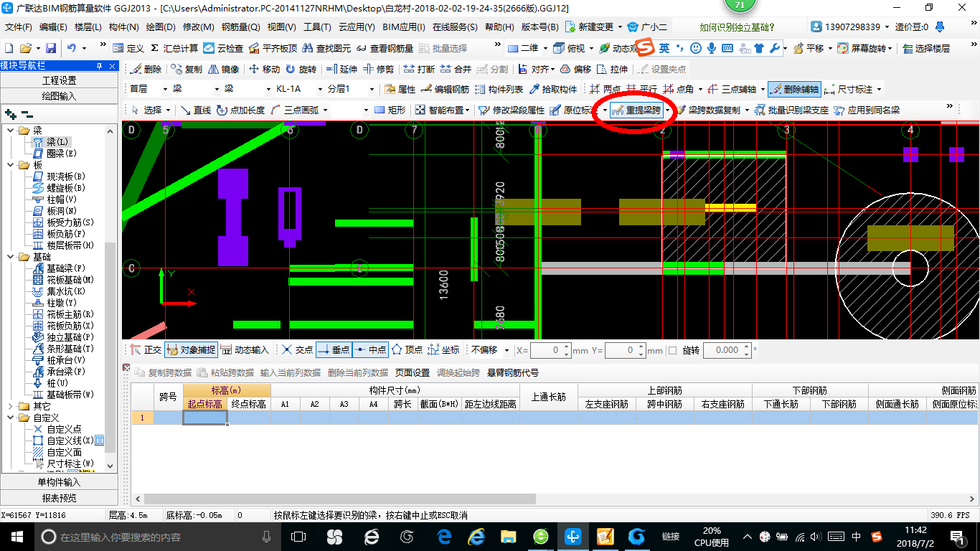Viewport: 980px width, 551px height.
Task: Open the 构件(N) menu
Action: (123, 27)
